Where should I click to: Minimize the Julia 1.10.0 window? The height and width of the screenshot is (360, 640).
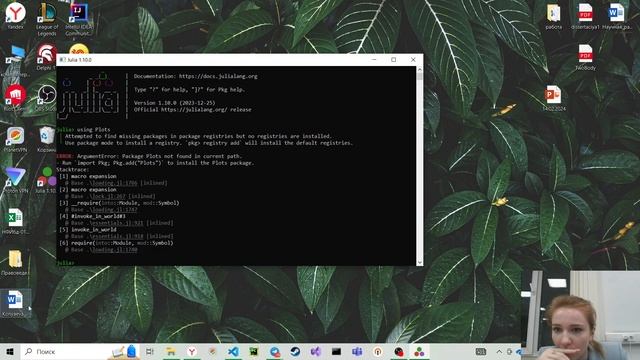click(x=374, y=60)
